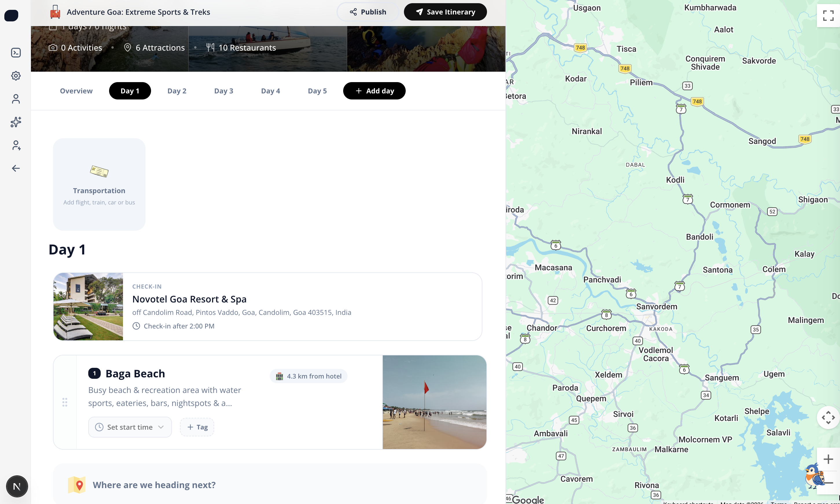Click the Activities camera icon
Screen dimensions: 840x504
53,47
